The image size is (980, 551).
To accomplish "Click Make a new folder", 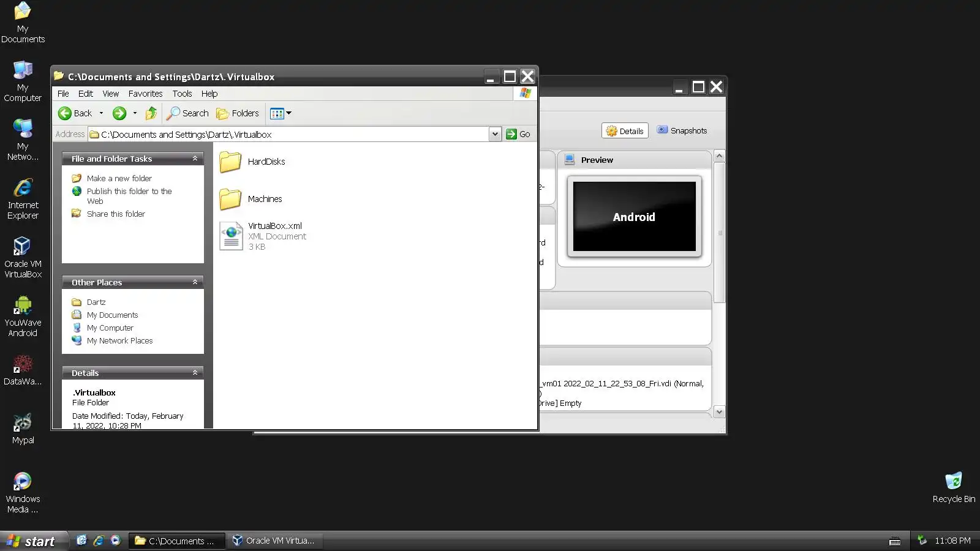I will (x=119, y=178).
